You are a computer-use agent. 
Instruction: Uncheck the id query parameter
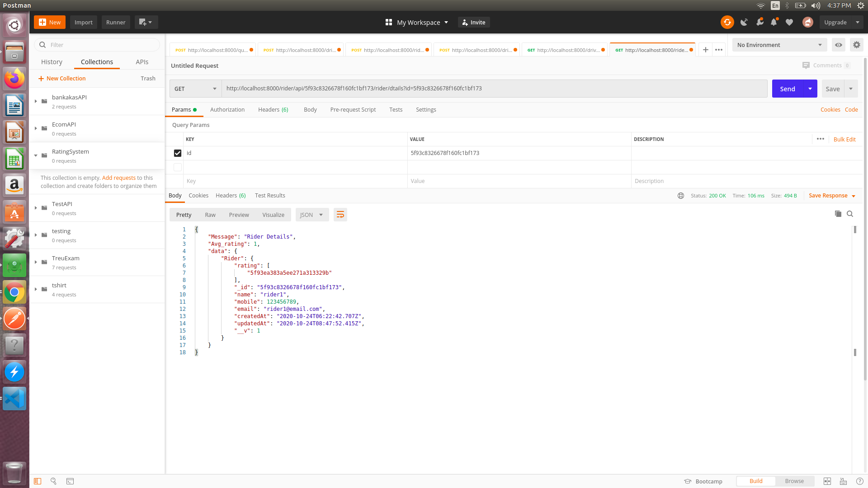tap(178, 153)
